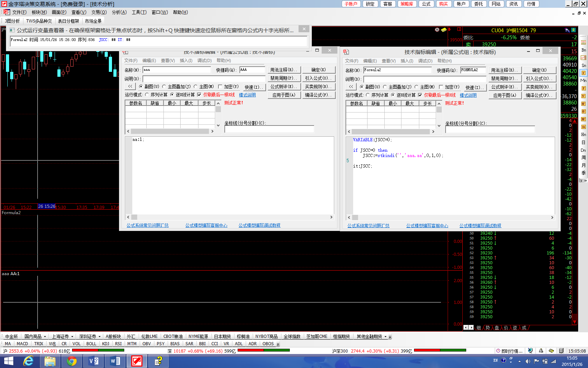Select 副图 radio in aaa editor
This screenshot has width=588, height=368.
coord(141,87)
